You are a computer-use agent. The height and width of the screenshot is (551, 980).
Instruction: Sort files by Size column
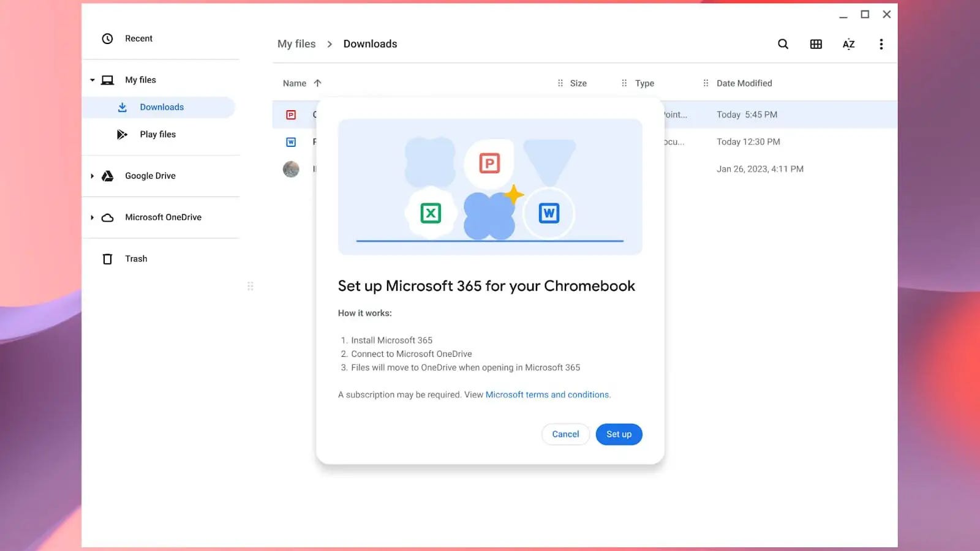click(578, 83)
